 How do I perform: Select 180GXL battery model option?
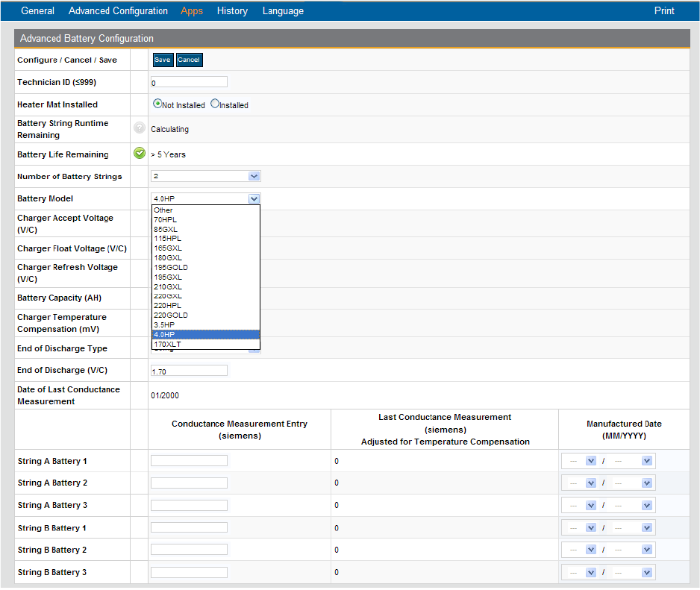coord(206,258)
